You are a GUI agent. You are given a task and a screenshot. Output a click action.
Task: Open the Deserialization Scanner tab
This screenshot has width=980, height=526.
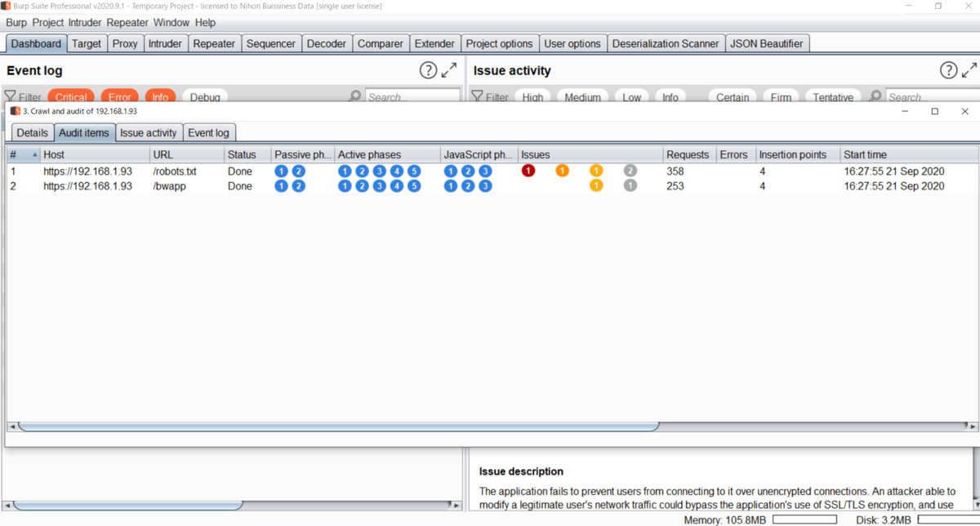pos(666,43)
